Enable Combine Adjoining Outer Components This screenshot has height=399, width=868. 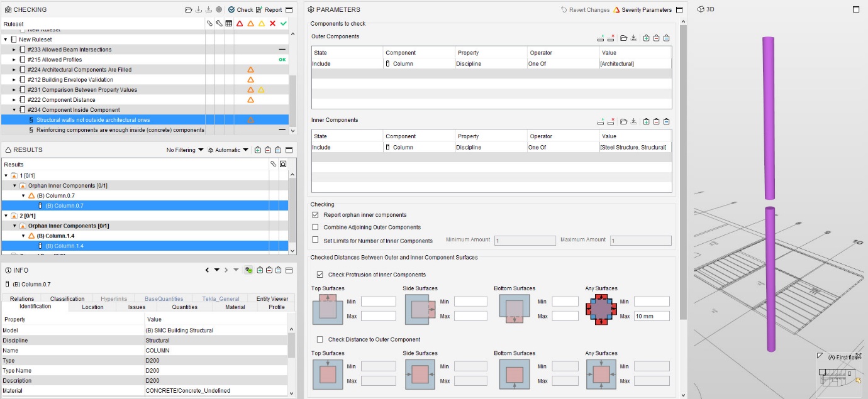(x=316, y=227)
